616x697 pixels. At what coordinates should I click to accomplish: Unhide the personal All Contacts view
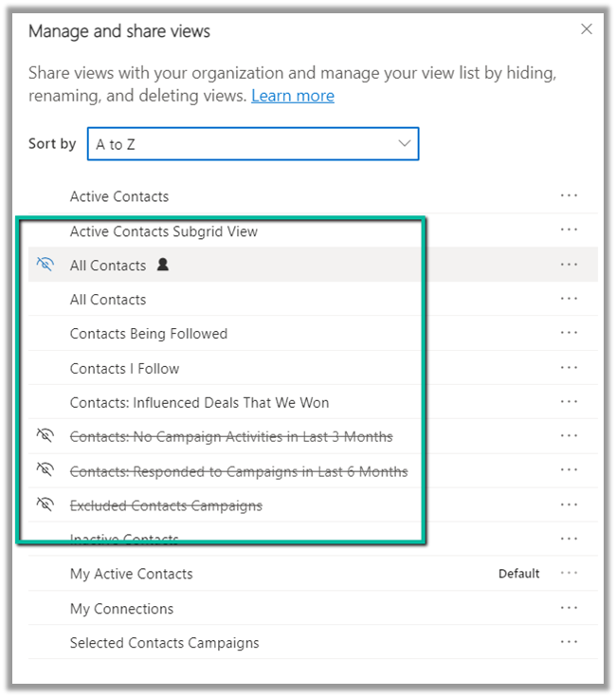pos(45,265)
